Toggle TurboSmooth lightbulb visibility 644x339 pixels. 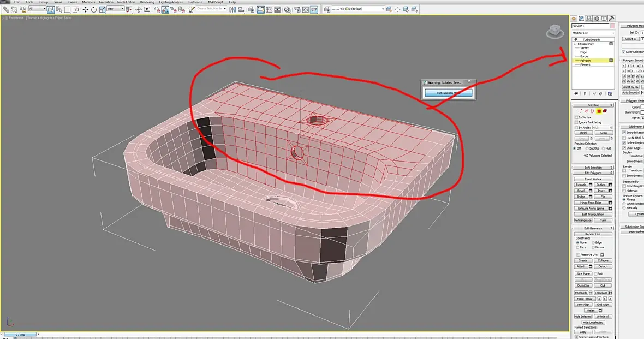[575, 39]
